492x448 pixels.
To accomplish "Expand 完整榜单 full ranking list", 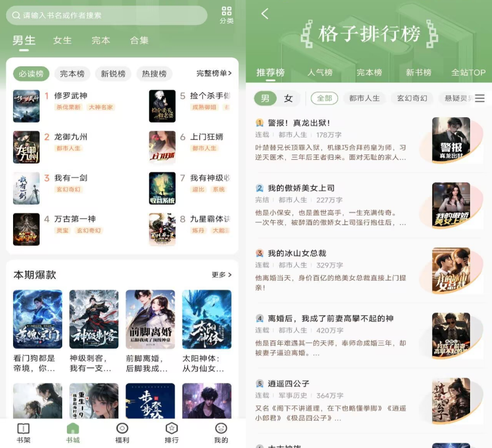I will pos(214,73).
